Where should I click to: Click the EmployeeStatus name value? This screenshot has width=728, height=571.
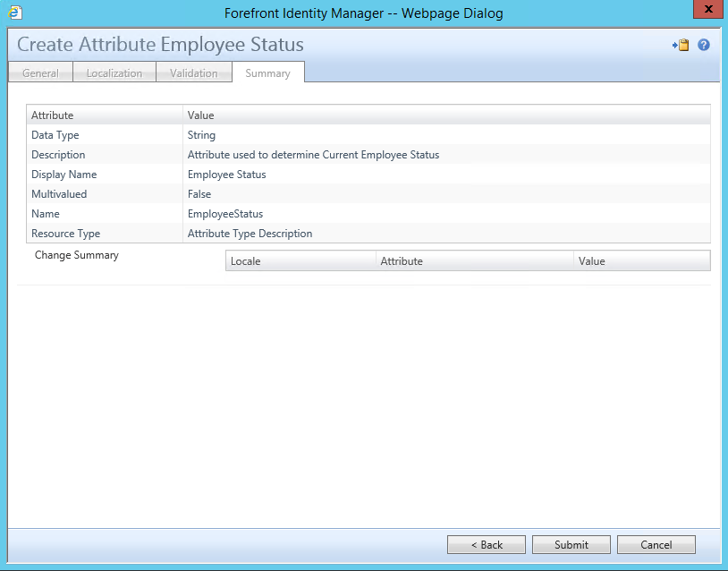pos(225,214)
